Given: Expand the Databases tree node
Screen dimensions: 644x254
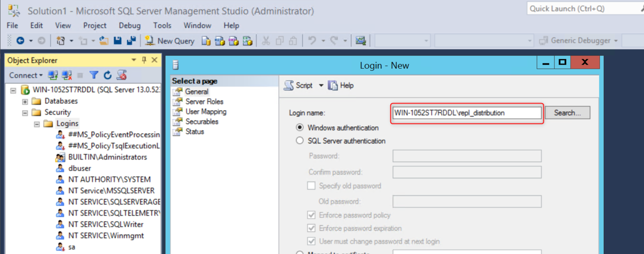Looking at the screenshot, I should pyautogui.click(x=25, y=101).
